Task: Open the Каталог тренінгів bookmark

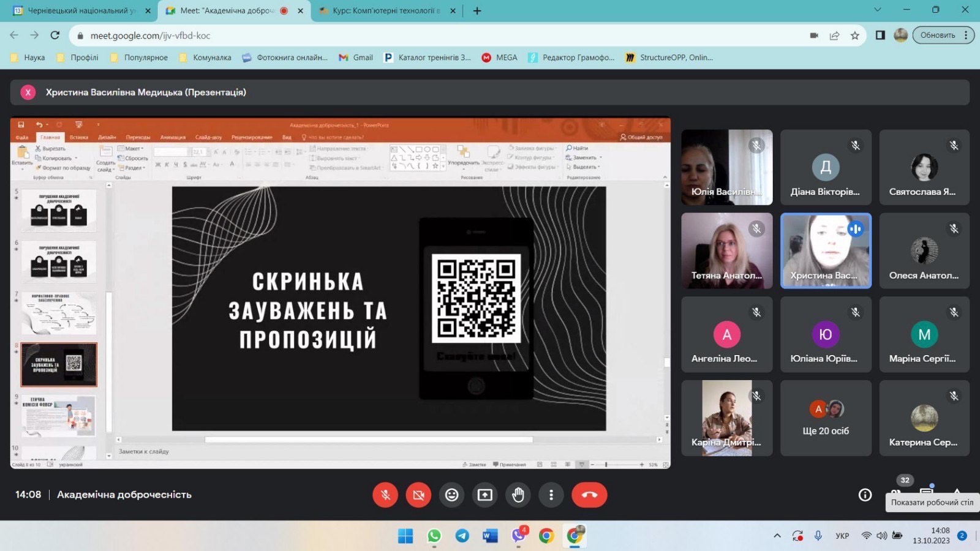Action: pos(428,58)
